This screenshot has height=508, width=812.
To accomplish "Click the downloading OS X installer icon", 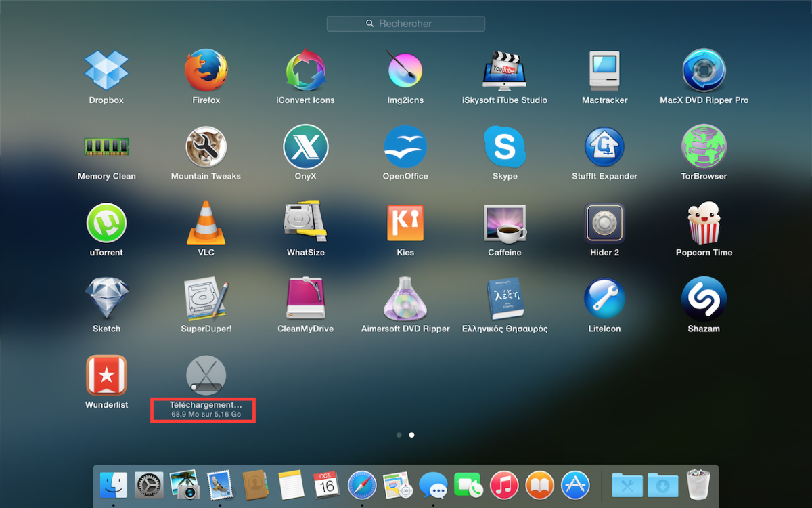I will click(206, 375).
